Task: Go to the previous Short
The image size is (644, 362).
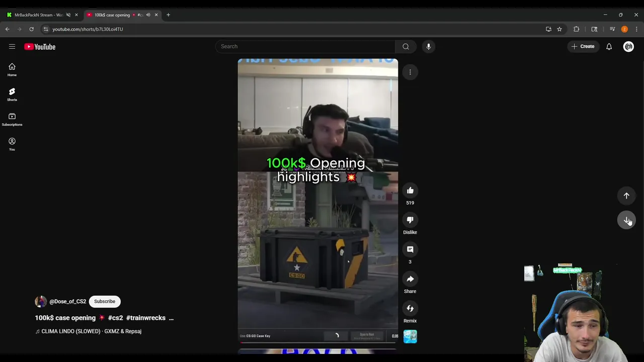Action: tap(626, 196)
